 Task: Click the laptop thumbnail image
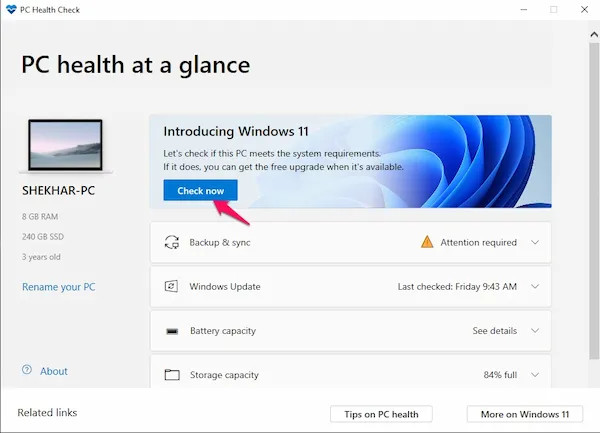[65, 146]
